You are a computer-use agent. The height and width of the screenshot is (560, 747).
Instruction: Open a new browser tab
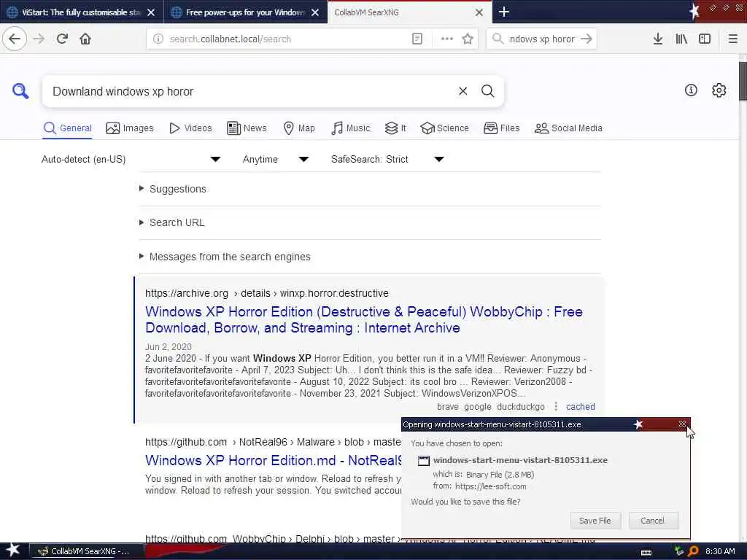point(504,12)
